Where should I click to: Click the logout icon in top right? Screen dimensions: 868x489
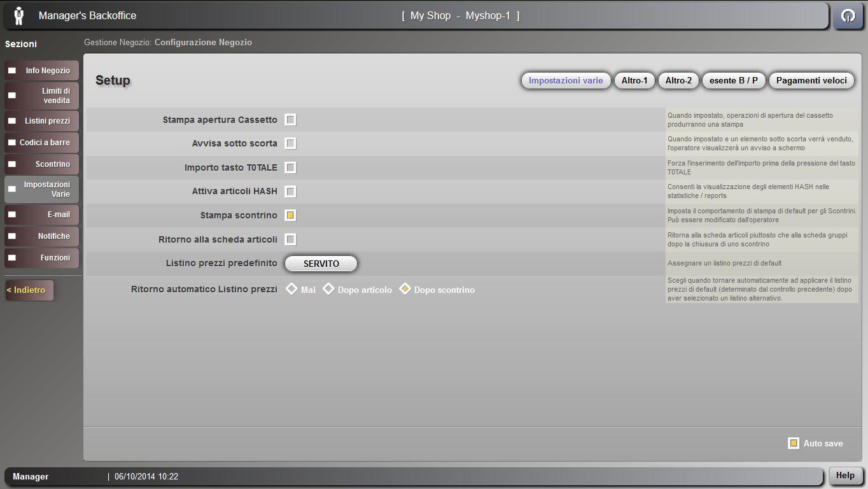coord(848,16)
